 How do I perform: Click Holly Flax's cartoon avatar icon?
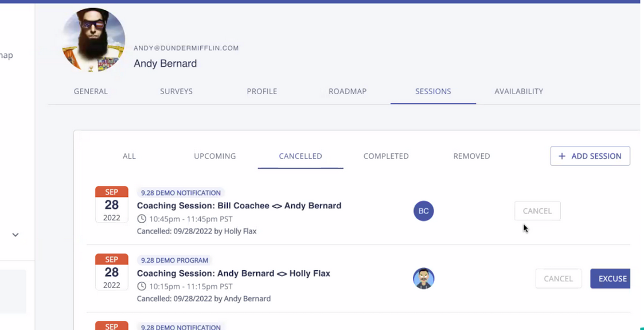coord(423,278)
